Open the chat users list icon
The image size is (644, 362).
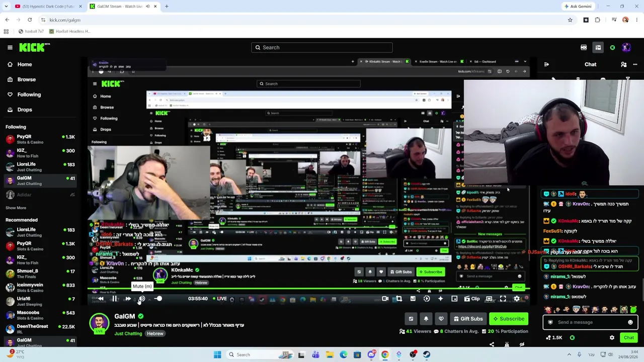tap(624, 64)
